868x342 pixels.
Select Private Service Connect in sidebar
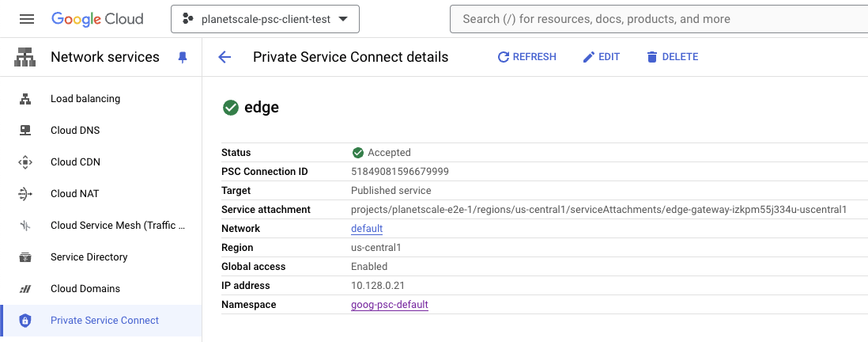pos(104,321)
